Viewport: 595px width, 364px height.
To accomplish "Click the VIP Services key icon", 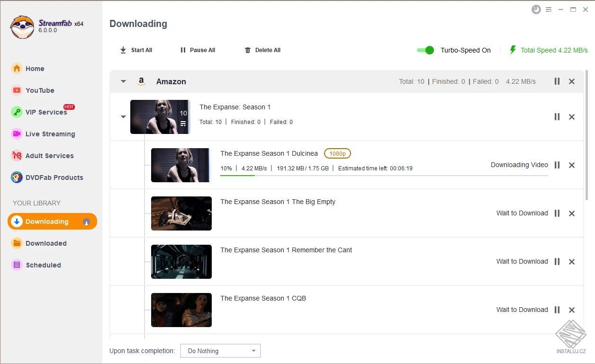I will [17, 112].
